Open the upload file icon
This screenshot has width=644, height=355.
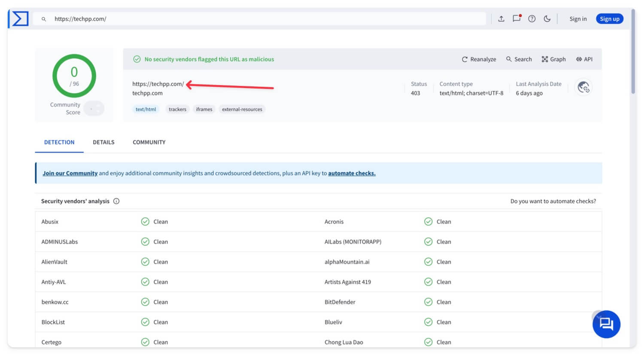(501, 18)
